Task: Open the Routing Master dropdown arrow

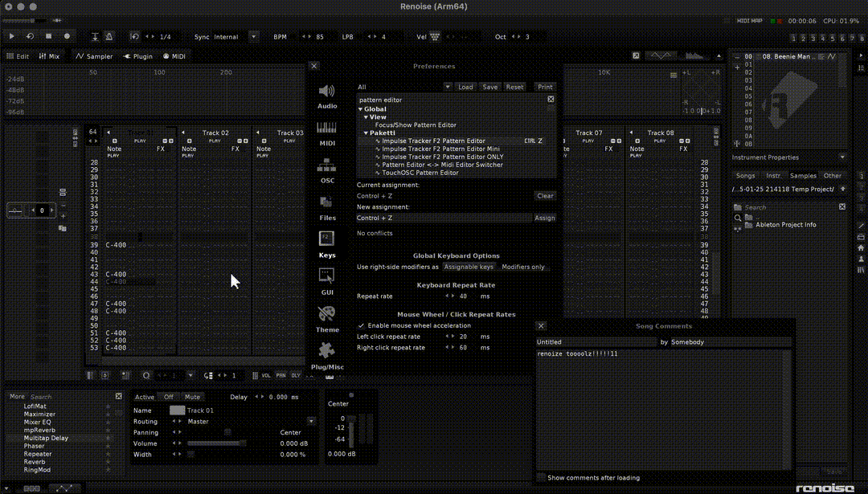Action: tap(311, 421)
